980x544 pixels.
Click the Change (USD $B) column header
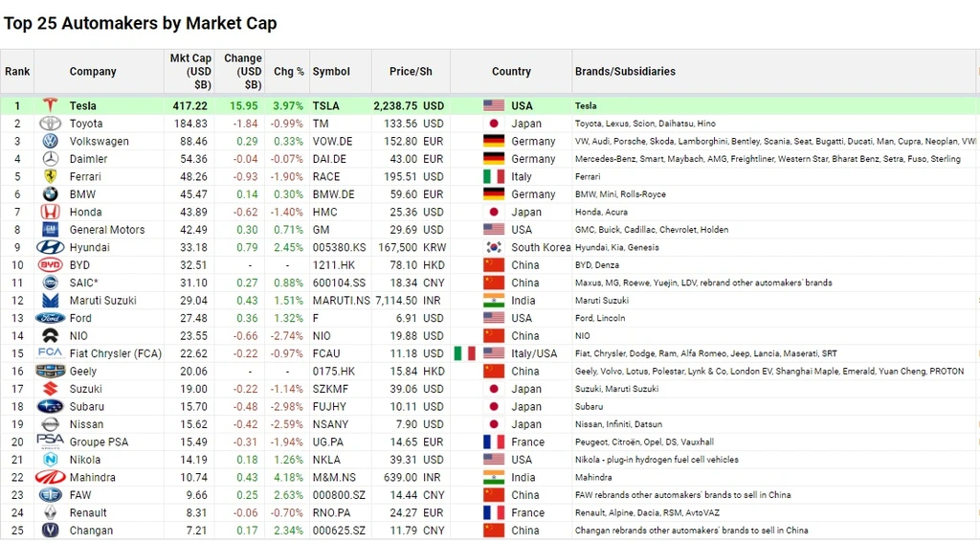click(x=242, y=71)
